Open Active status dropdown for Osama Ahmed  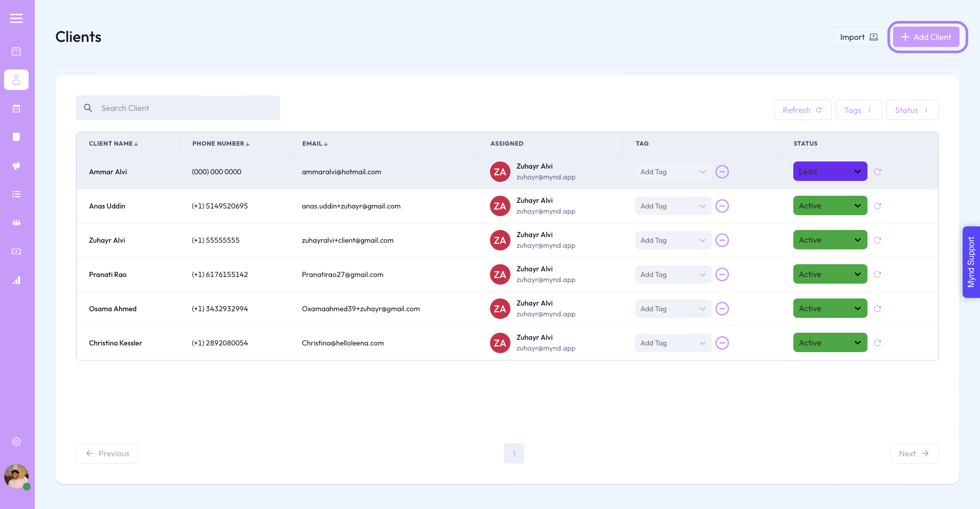pyautogui.click(x=830, y=308)
